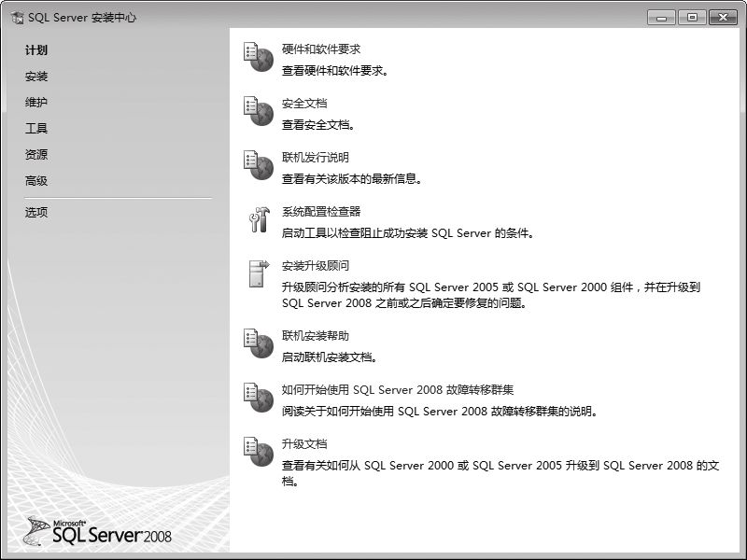
Task: Click the 安装升级顾问 server icon
Action: (259, 273)
